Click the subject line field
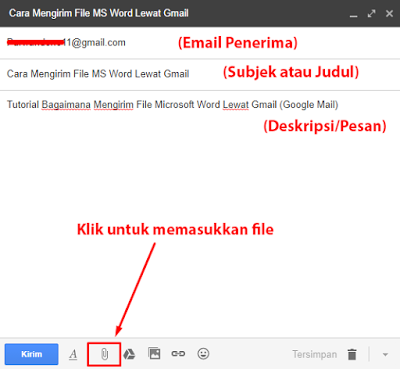 point(200,74)
